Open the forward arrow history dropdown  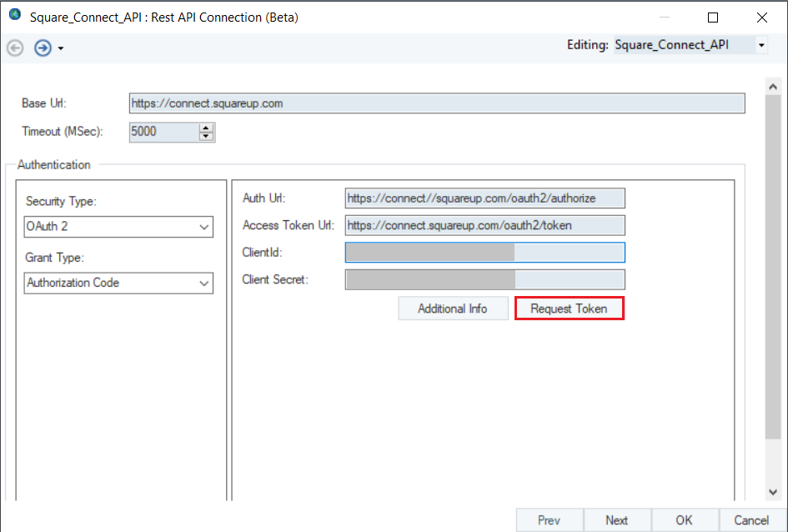coord(61,48)
